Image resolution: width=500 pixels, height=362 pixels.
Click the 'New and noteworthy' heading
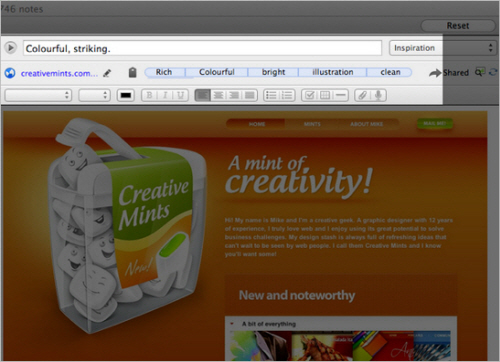(x=297, y=295)
